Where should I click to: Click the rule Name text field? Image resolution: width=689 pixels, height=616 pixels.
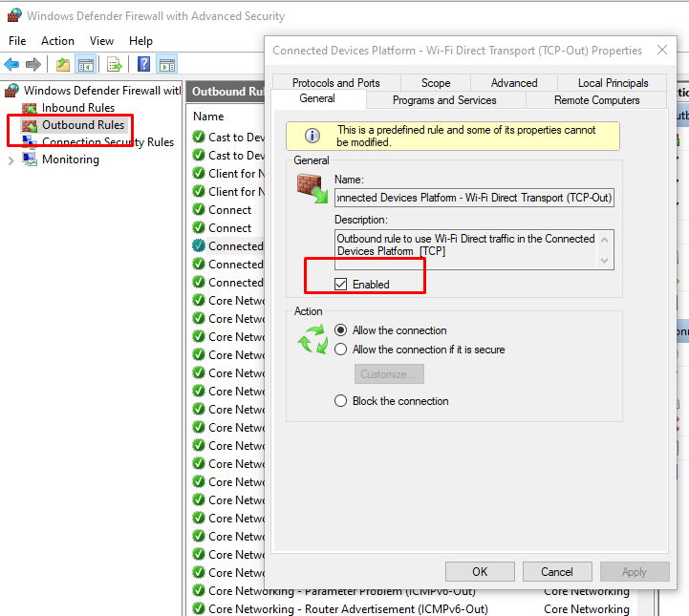[474, 198]
